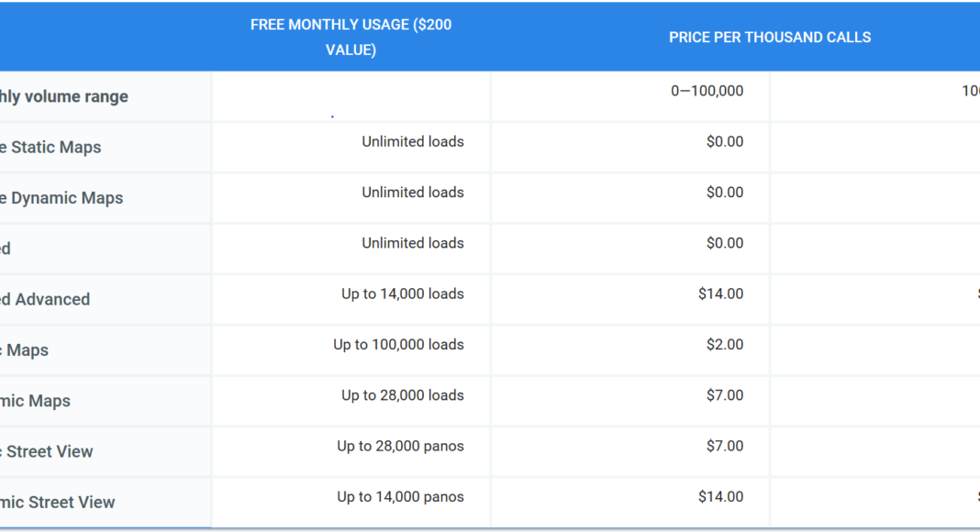Viewport: 980px width, 532px height.
Task: Click the Price Per Thousand Calls header
Action: tap(769, 37)
